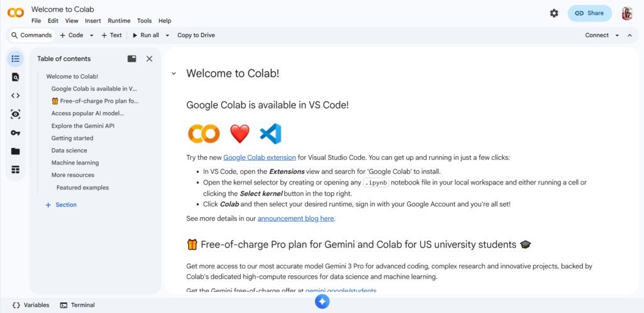
Task: Close the Table of contents panel
Action: point(149,59)
